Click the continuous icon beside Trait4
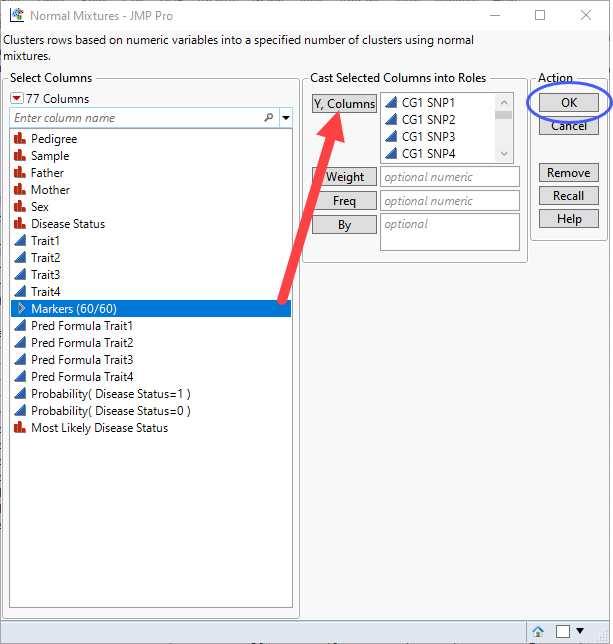613x644 pixels. (20, 292)
